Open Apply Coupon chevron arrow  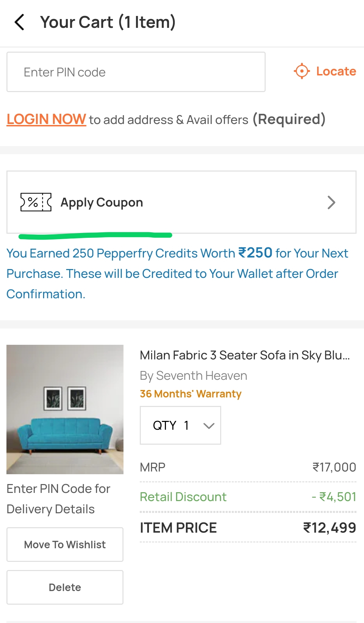(x=331, y=202)
